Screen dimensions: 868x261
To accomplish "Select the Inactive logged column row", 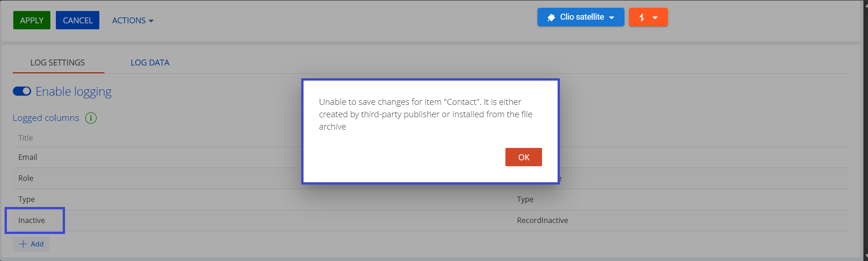I will point(32,220).
